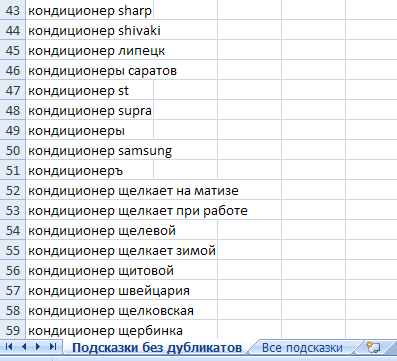Select cell 'кондиционер щелкает при работе'
This screenshot has width=397, height=361.
click(x=138, y=211)
